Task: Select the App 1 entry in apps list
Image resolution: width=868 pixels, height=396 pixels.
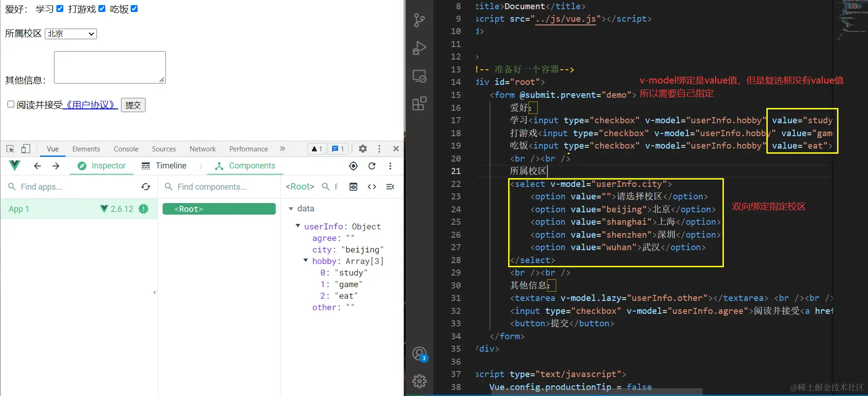Action: click(x=79, y=209)
